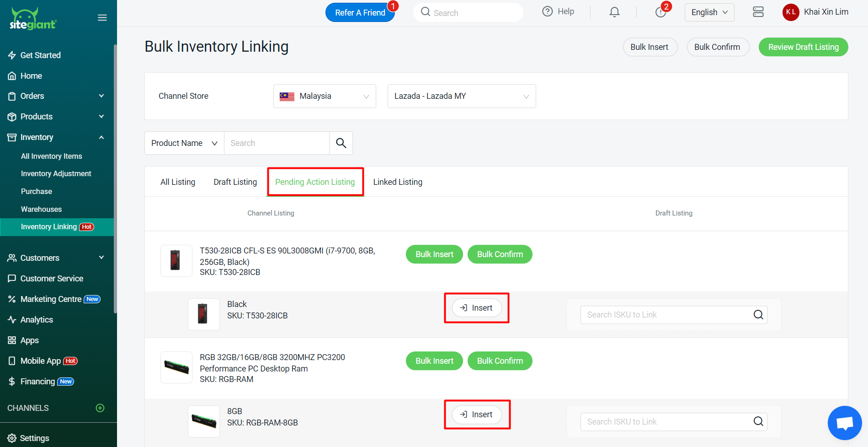
Task: Click Insert for the Black T530-28ICB variant
Action: 476,308
